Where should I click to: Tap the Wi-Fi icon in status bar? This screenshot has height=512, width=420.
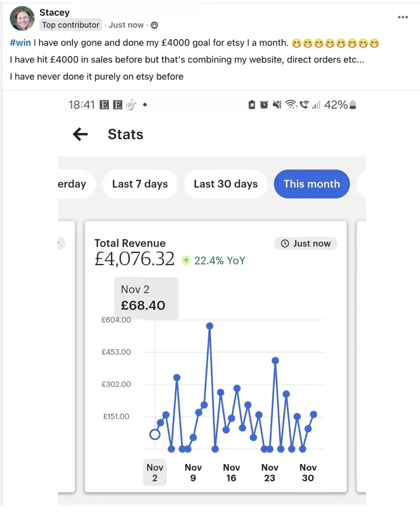[x=291, y=105]
